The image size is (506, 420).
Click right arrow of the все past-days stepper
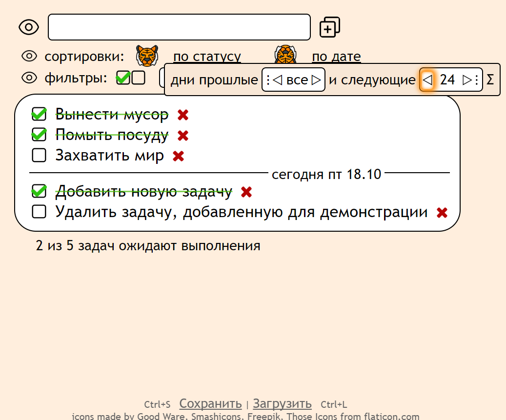pos(316,80)
